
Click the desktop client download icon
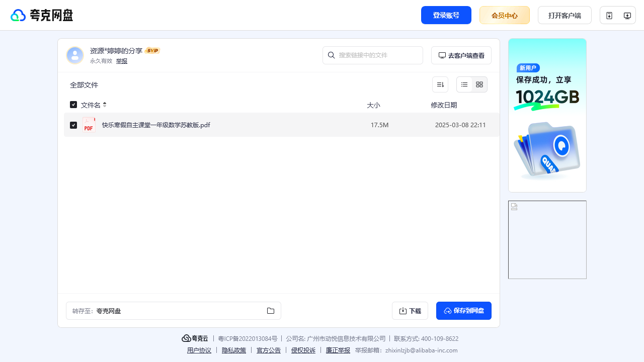point(627,16)
